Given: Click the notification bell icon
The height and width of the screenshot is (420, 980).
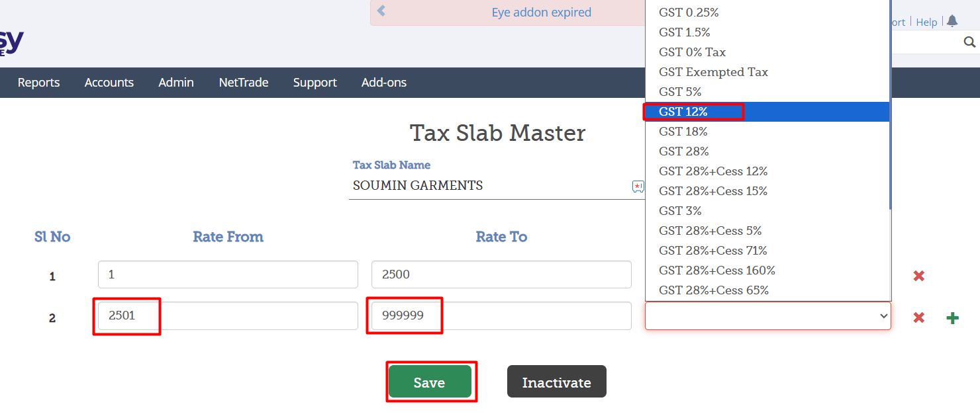Looking at the screenshot, I should (952, 21).
